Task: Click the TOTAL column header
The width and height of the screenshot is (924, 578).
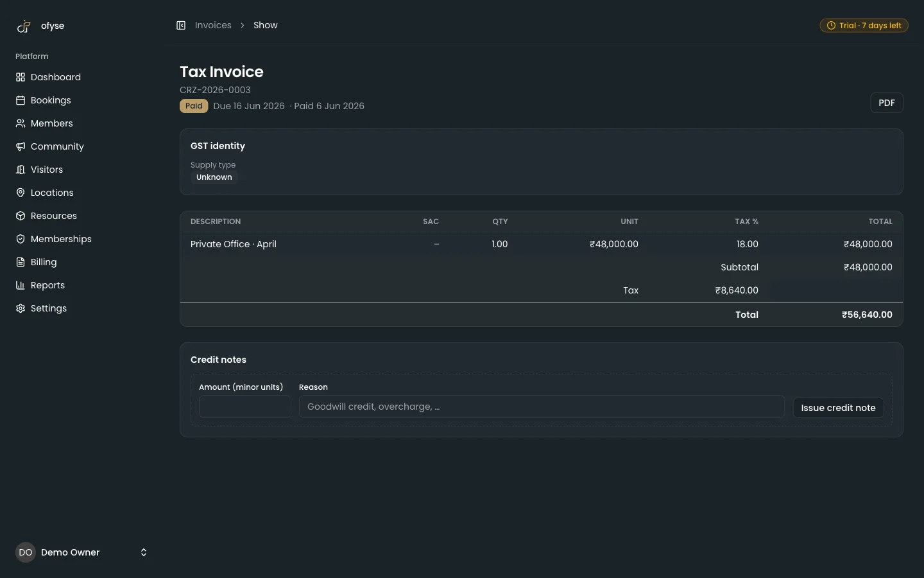Action: (x=880, y=222)
